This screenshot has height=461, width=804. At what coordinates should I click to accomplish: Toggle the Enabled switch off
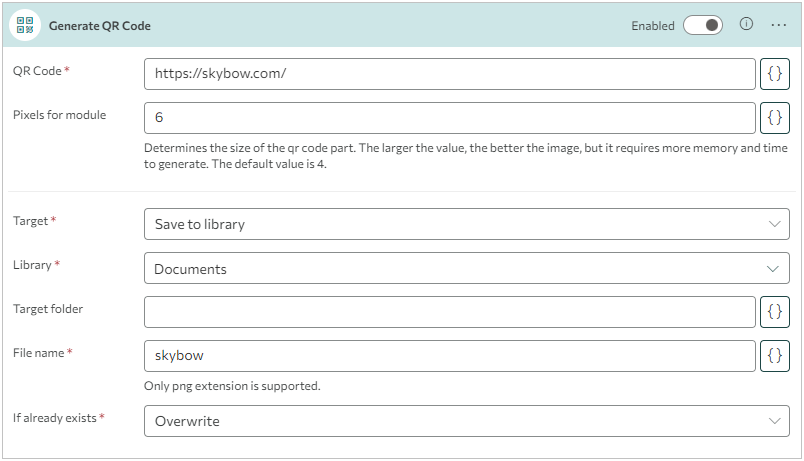click(703, 25)
